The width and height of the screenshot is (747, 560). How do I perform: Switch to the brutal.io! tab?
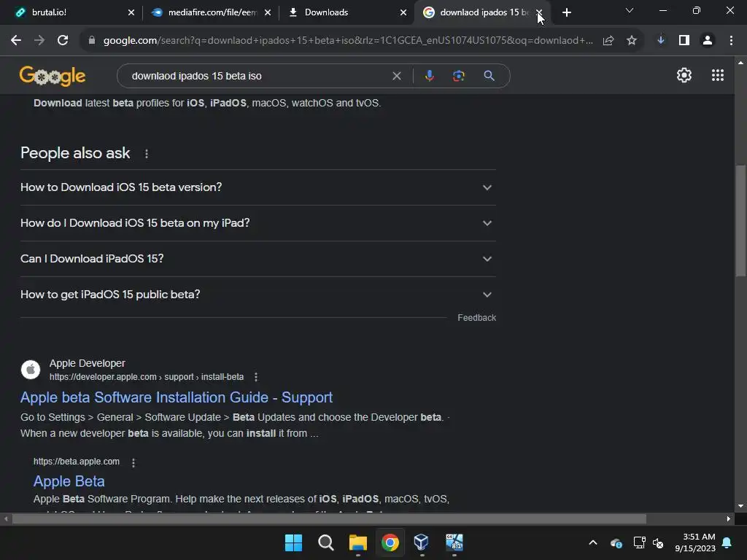pyautogui.click(x=71, y=12)
